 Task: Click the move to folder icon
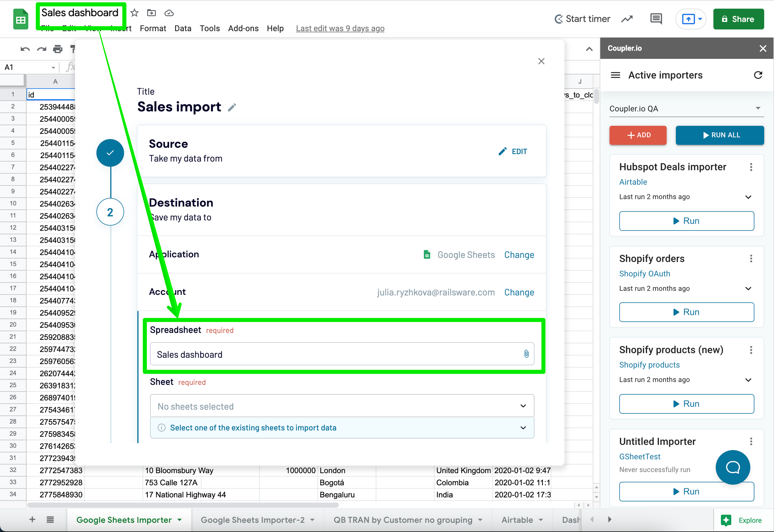click(152, 13)
